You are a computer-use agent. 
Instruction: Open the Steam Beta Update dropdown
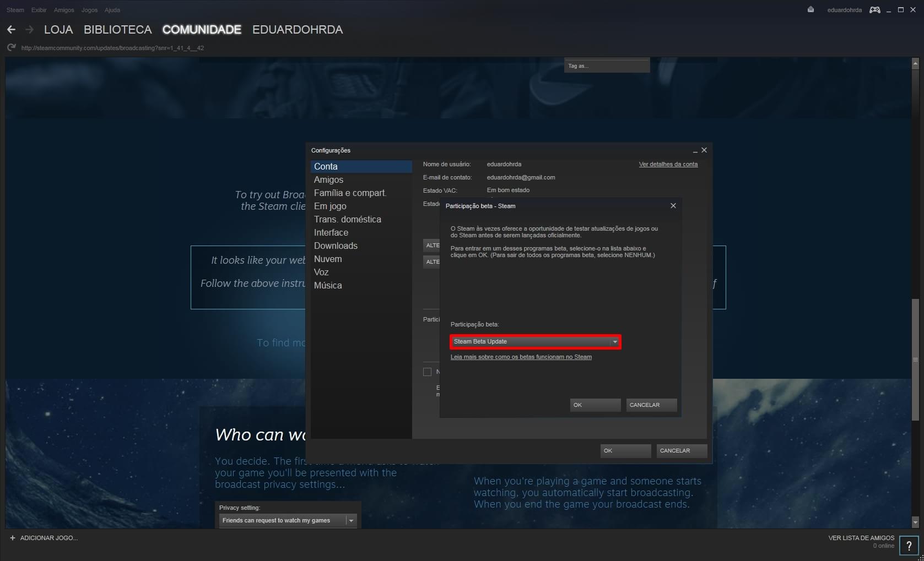535,342
